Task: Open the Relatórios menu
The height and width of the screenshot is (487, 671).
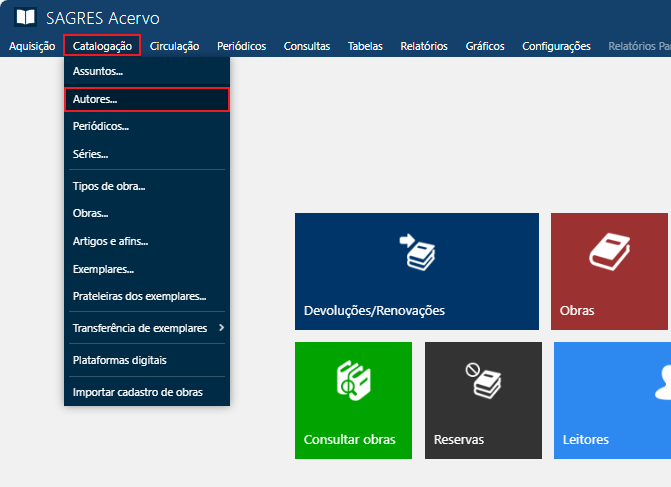Action: point(423,46)
